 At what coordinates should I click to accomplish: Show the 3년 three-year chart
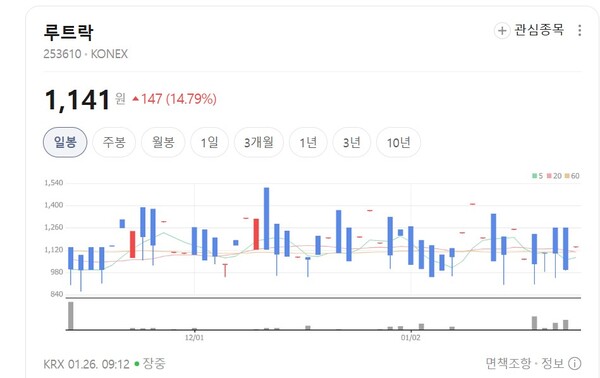(352, 142)
